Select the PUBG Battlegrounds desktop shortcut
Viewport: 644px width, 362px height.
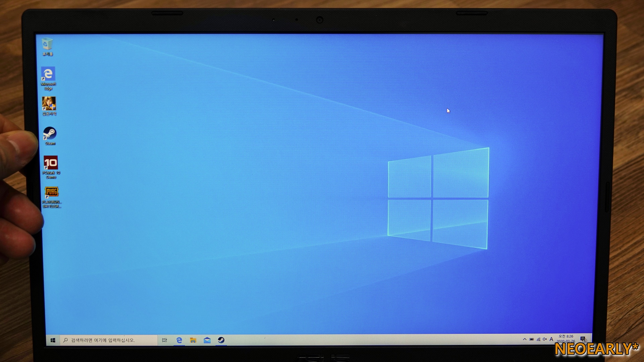click(51, 192)
